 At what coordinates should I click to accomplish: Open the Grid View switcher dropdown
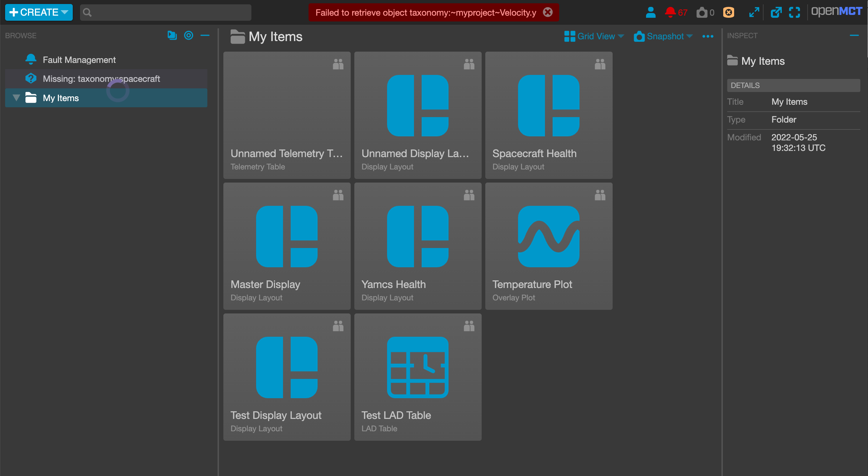coord(594,36)
